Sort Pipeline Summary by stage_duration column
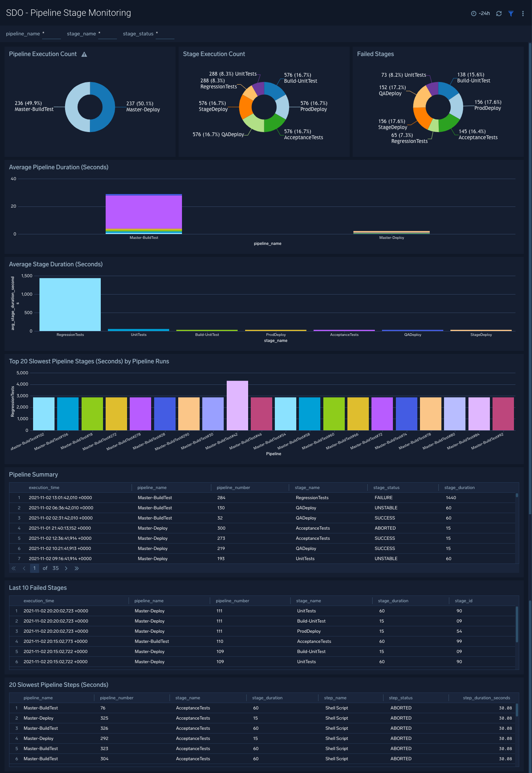Screen dimensions: 532x773 (459, 487)
